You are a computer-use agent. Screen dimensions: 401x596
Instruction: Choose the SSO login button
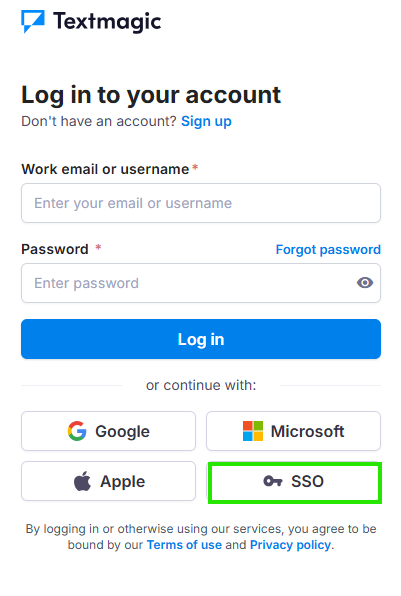click(295, 482)
